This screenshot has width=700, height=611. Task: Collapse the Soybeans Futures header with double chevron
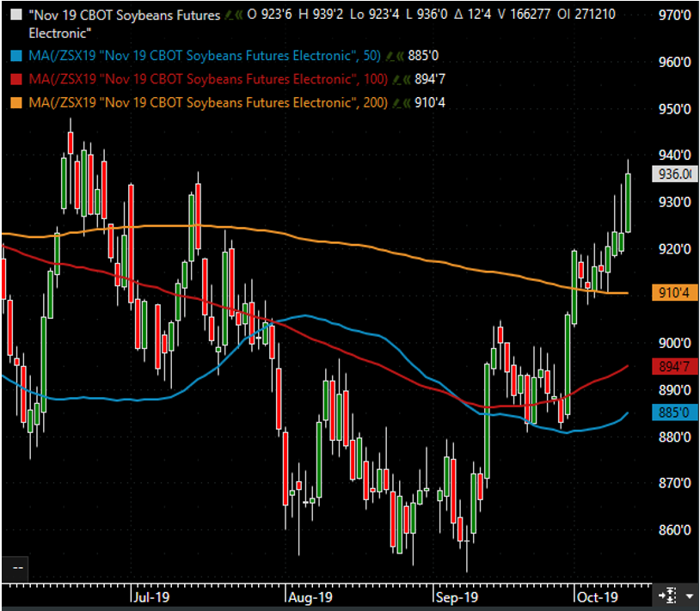pyautogui.click(x=239, y=15)
